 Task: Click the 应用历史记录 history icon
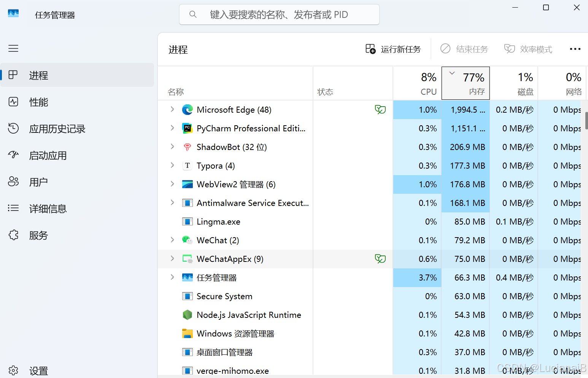13,128
